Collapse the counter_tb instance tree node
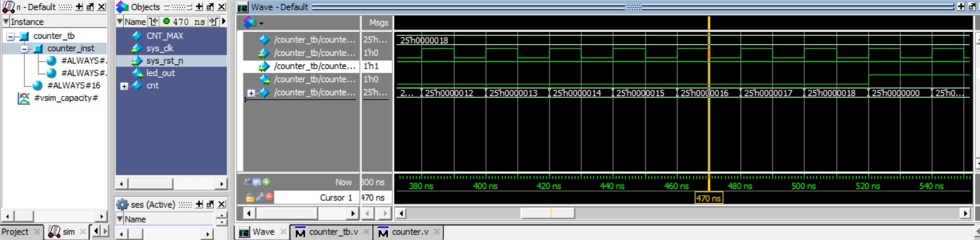Viewport: 980px width, 240px height. tap(10, 37)
